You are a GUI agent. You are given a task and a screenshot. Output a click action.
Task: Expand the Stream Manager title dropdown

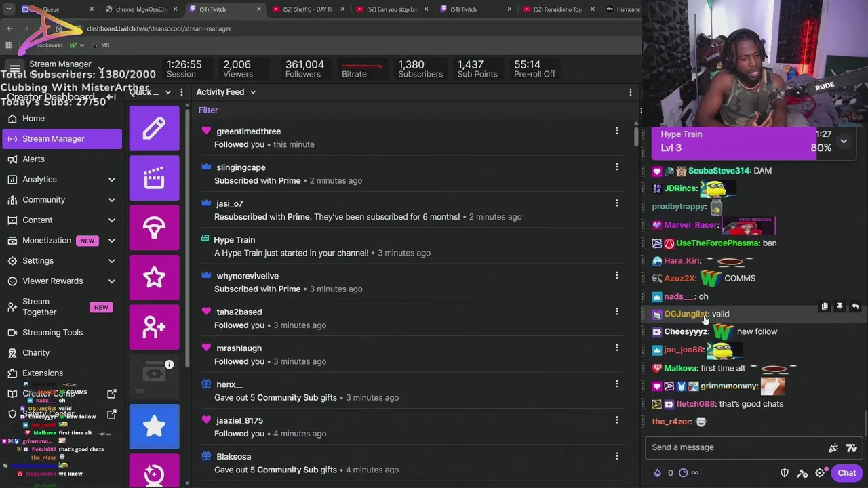(101, 69)
